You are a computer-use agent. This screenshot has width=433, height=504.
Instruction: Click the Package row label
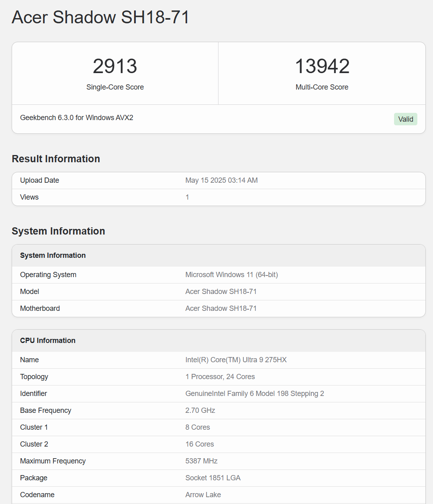click(34, 478)
